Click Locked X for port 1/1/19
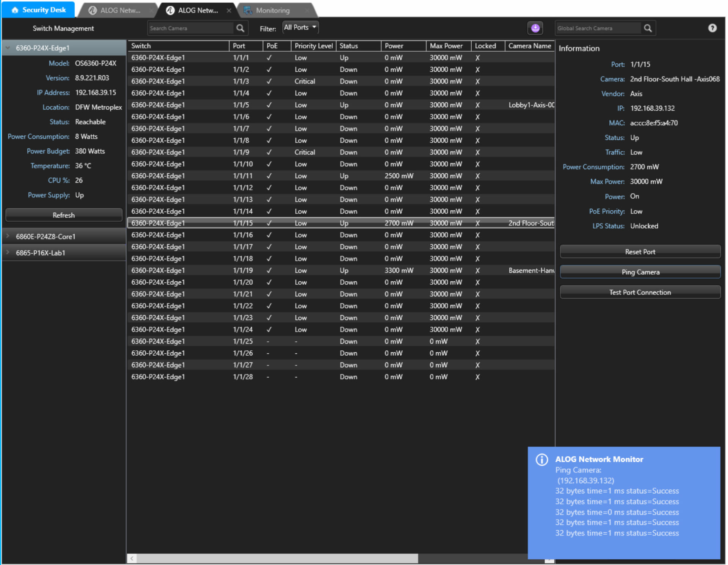The image size is (728, 565). [477, 271]
